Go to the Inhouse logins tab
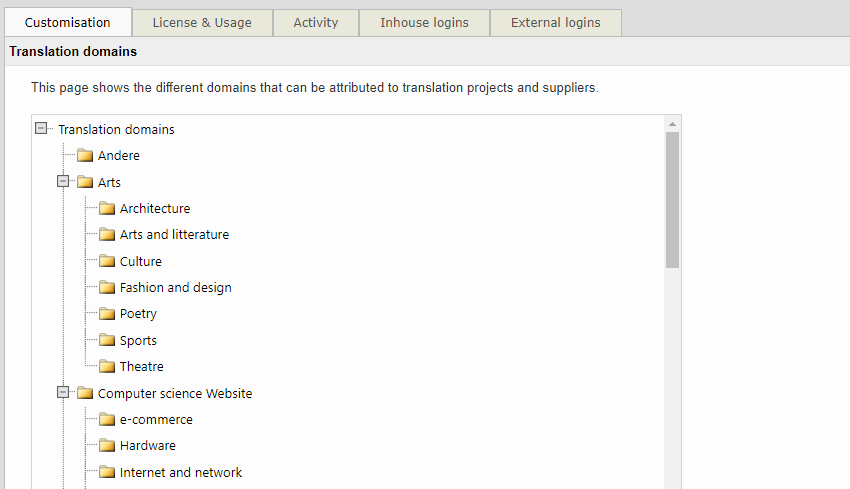This screenshot has width=850, height=489. tap(424, 23)
